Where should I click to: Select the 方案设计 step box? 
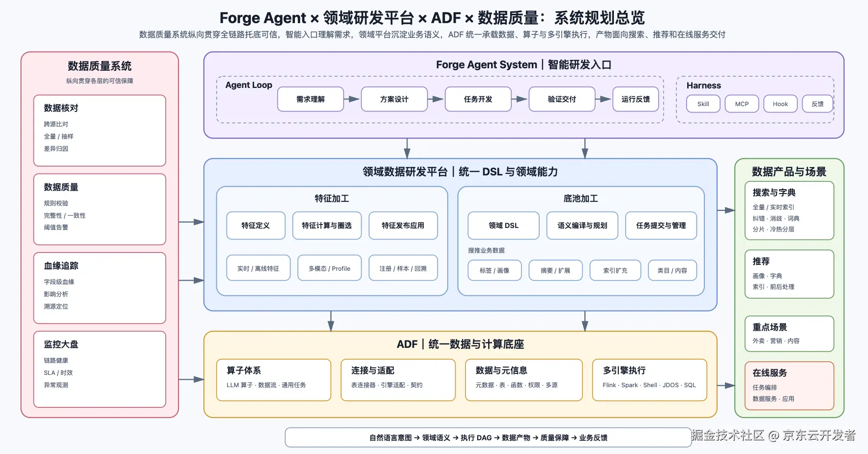pyautogui.click(x=394, y=99)
